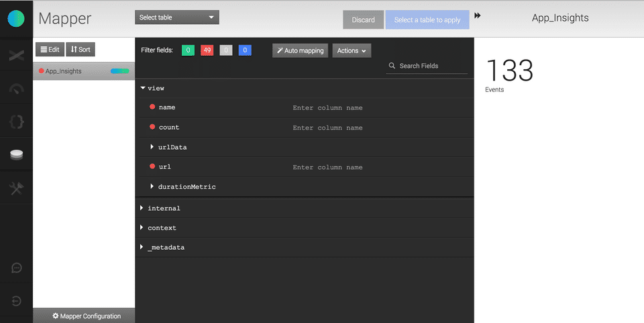Expand the context node
Viewport: 644px width, 323px height.
pos(142,227)
